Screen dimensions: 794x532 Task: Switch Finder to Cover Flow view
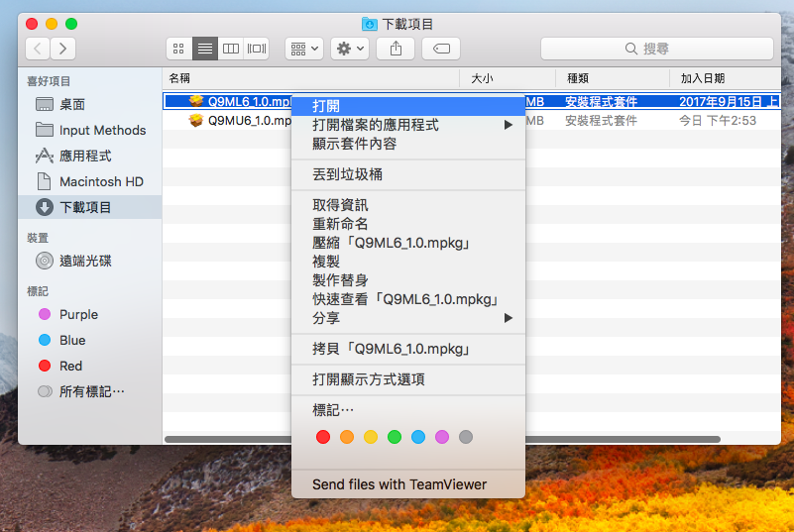256,49
